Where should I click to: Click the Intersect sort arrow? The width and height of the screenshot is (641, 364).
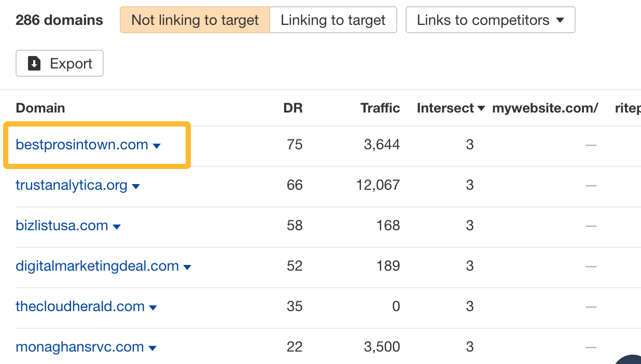[x=481, y=108]
